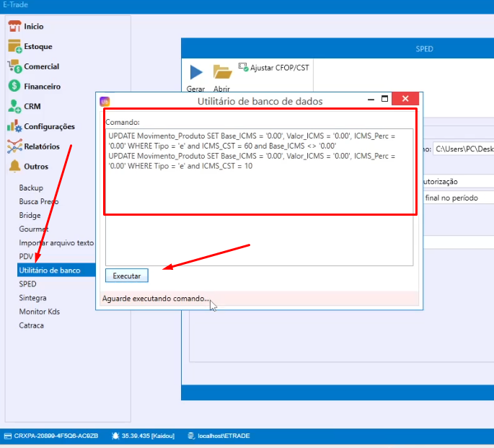This screenshot has width=494, height=448.
Task: Select SPED in the Outros list
Action: coord(27,284)
